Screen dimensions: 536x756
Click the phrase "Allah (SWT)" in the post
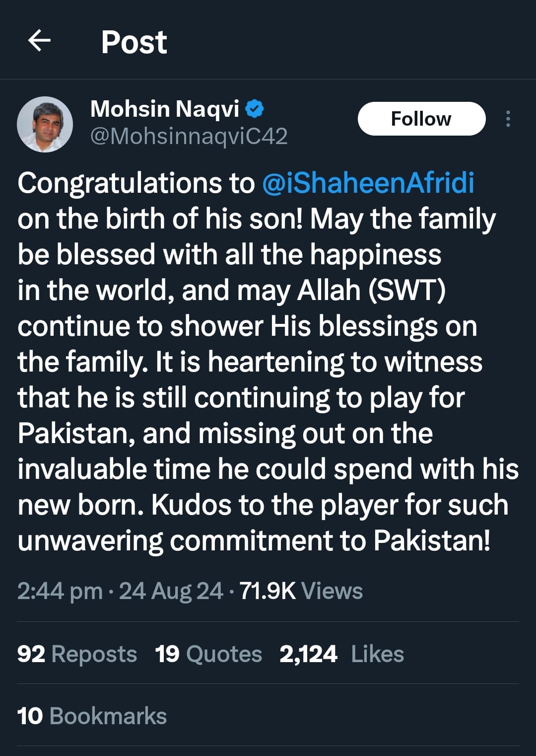click(371, 291)
